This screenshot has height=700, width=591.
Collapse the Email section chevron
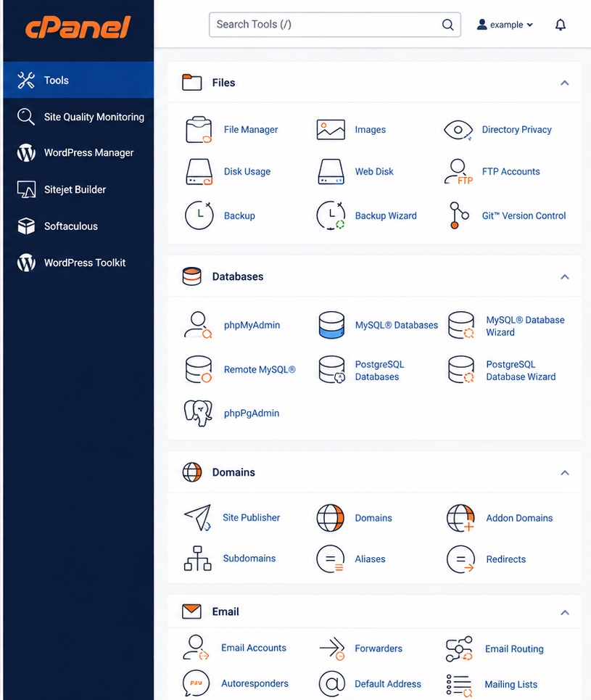[x=565, y=612]
